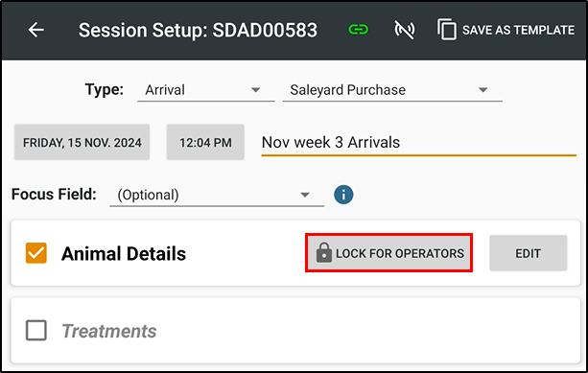Click the padlock icon on Lock button

pos(323,252)
